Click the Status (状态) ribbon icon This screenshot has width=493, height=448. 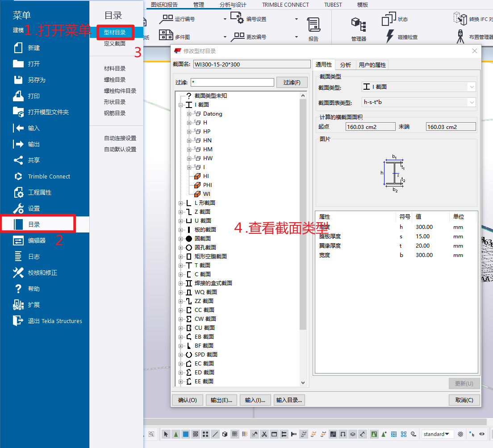pos(389,19)
